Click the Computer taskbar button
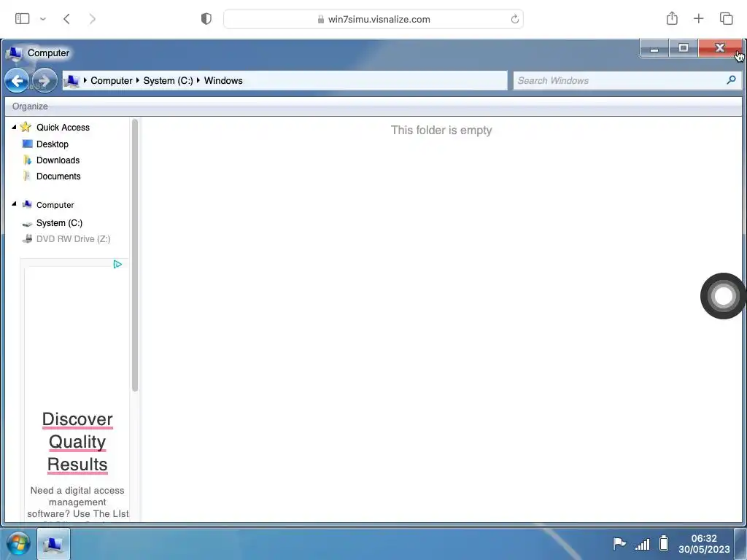The image size is (747, 560). (x=53, y=543)
